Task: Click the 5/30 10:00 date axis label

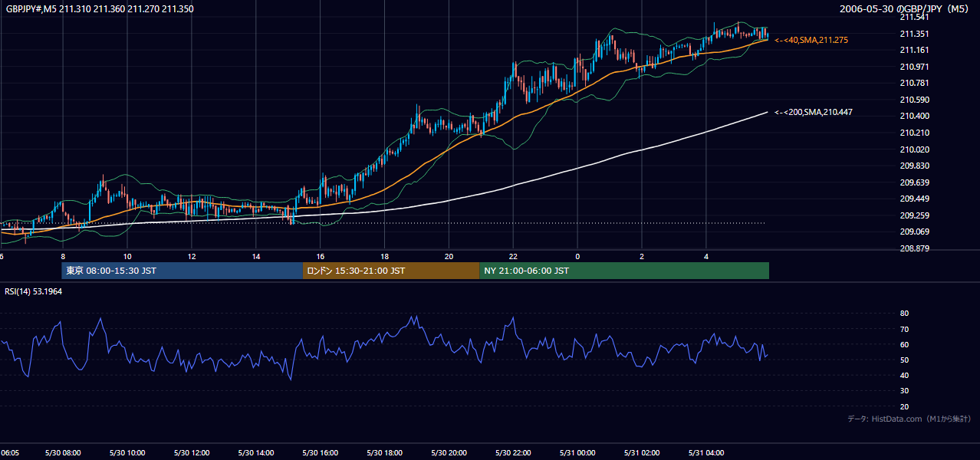Action: click(127, 453)
